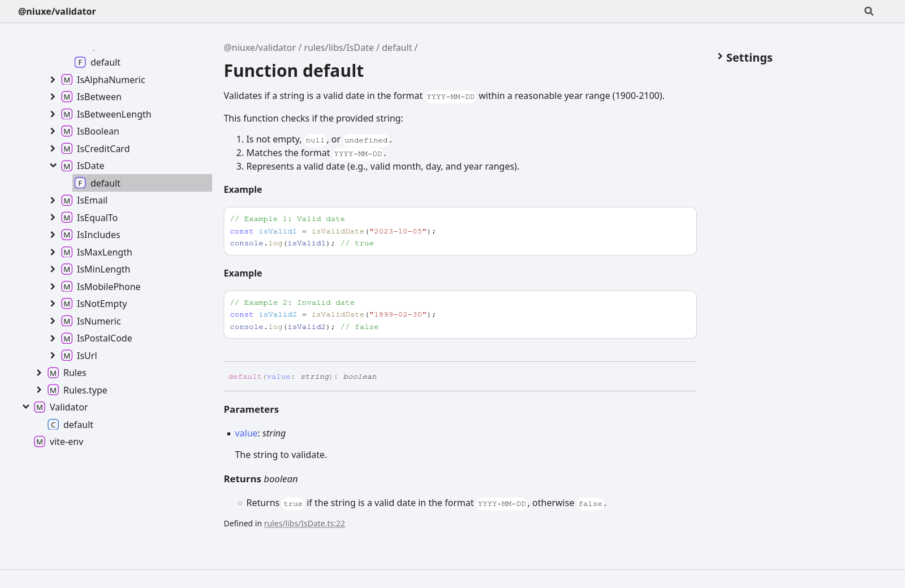Collapse the Validator module node
The width and height of the screenshot is (905, 588).
pos(25,407)
